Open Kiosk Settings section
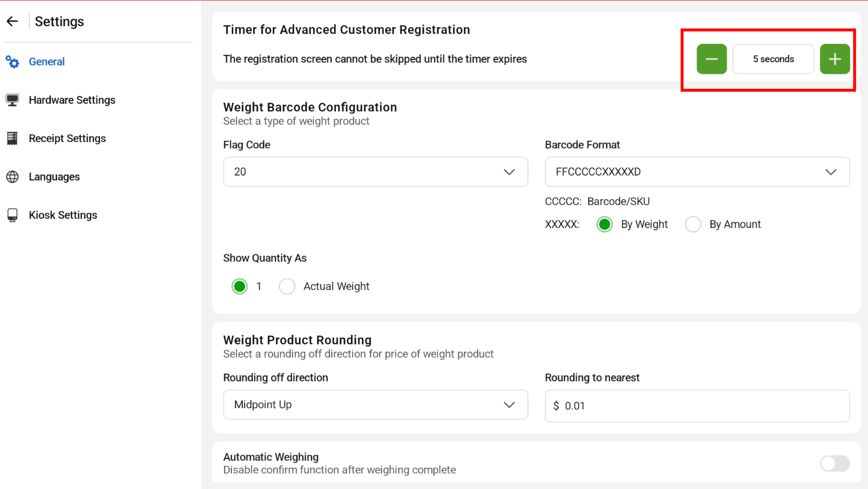Screen dimensions: 868x489 tap(63, 215)
